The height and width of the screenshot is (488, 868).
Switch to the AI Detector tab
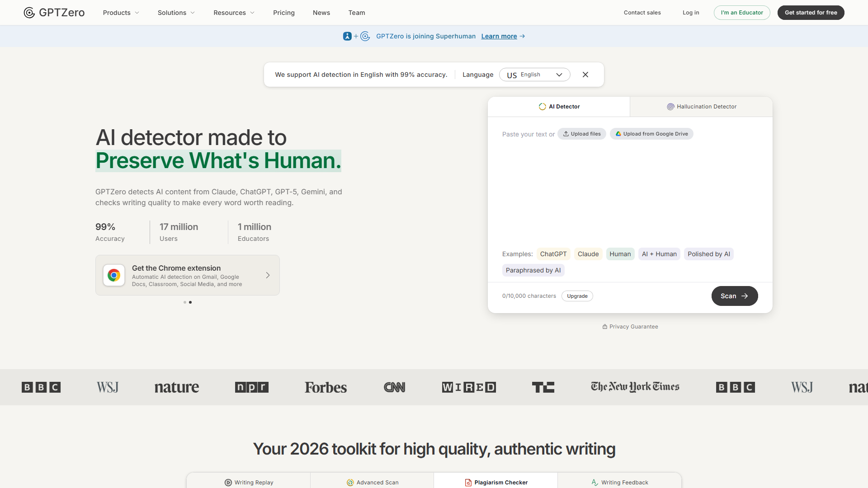coord(559,107)
